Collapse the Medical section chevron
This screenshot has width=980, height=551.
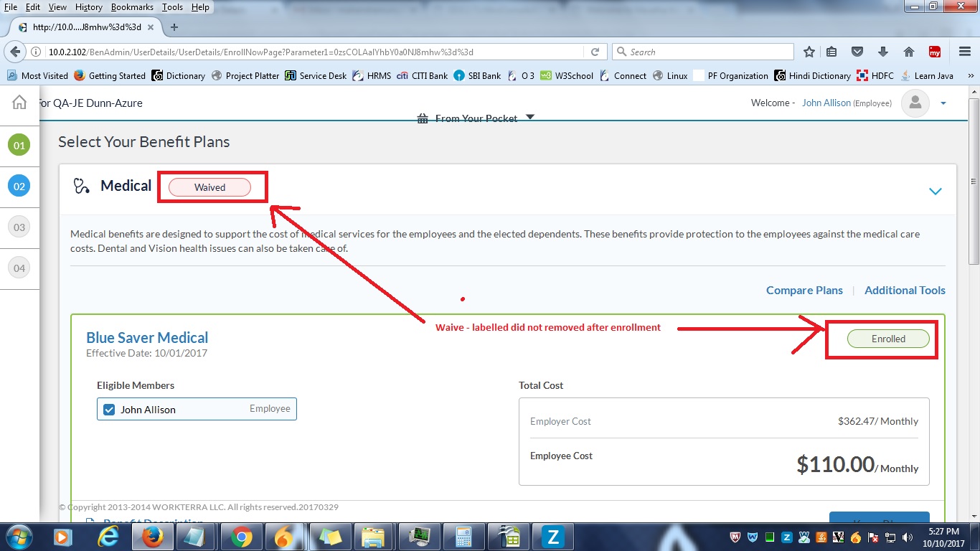[x=935, y=191]
